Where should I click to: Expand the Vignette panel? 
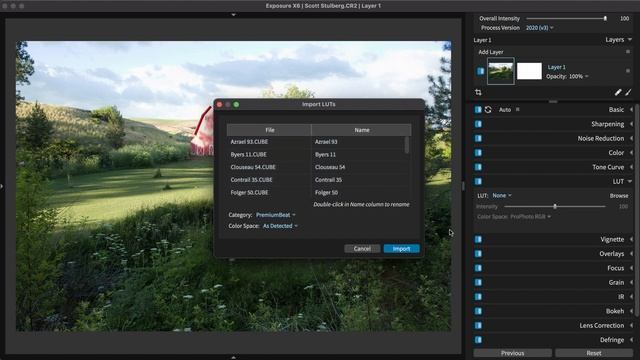(631, 239)
